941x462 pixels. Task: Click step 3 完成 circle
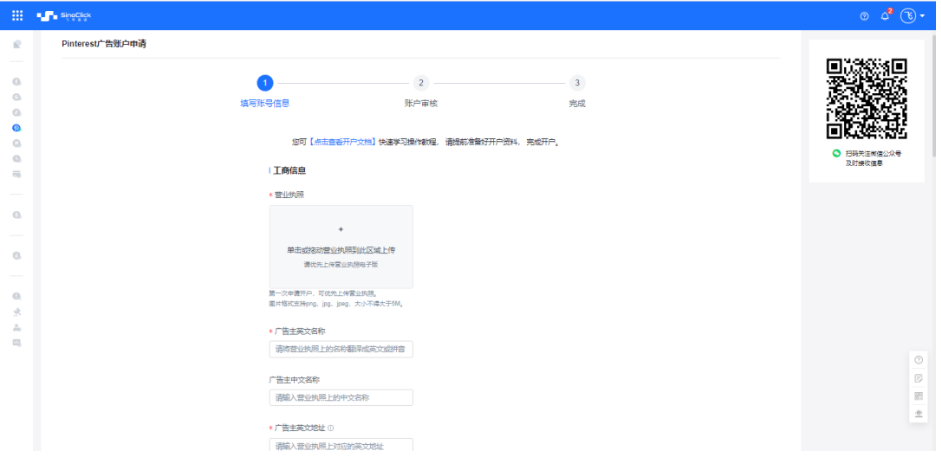[577, 83]
